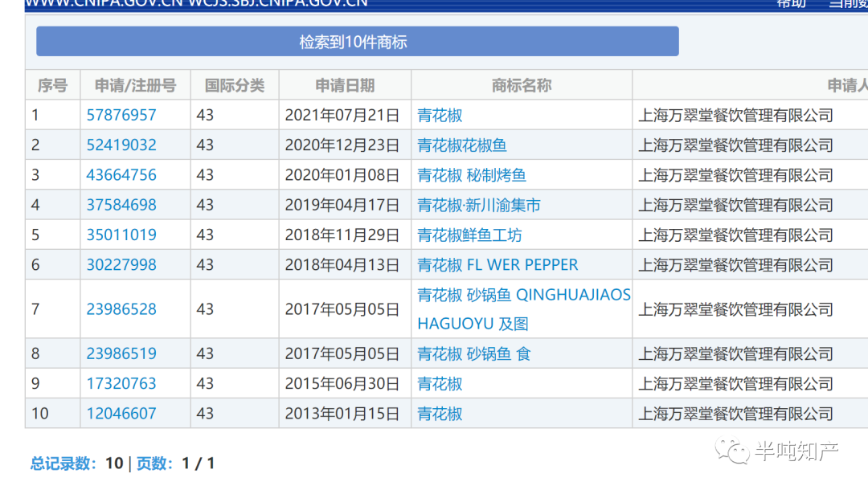View trademark 青花椒 秘制烤鱼
Viewport: 868px width, 490px height.
(x=472, y=175)
